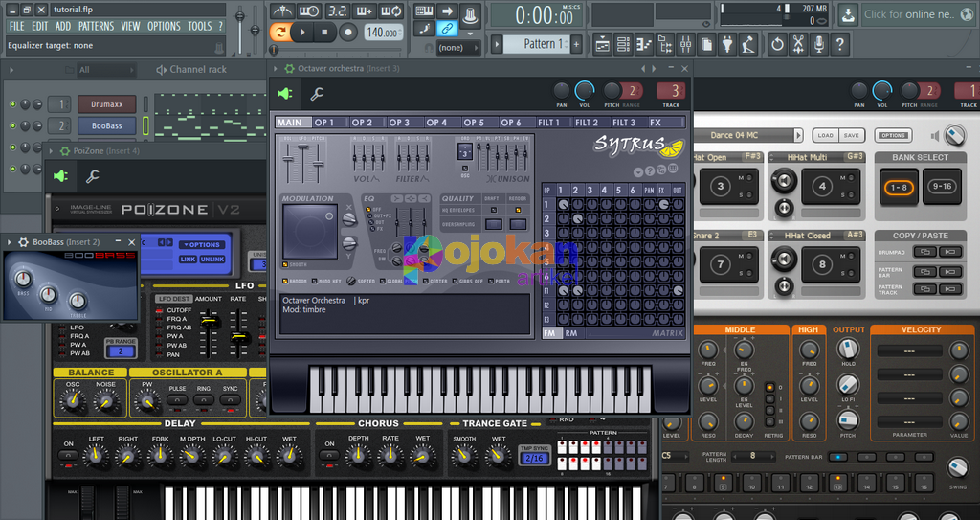This screenshot has width=980, height=520.
Task: Toggle Drumaxx channel mute LED
Action: click(12, 104)
